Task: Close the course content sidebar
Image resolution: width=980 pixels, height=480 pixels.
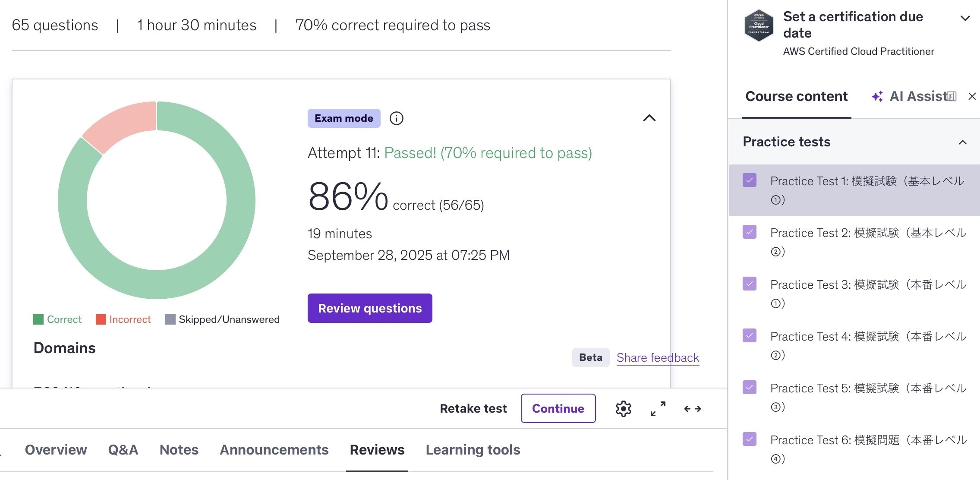Action: 972,96
